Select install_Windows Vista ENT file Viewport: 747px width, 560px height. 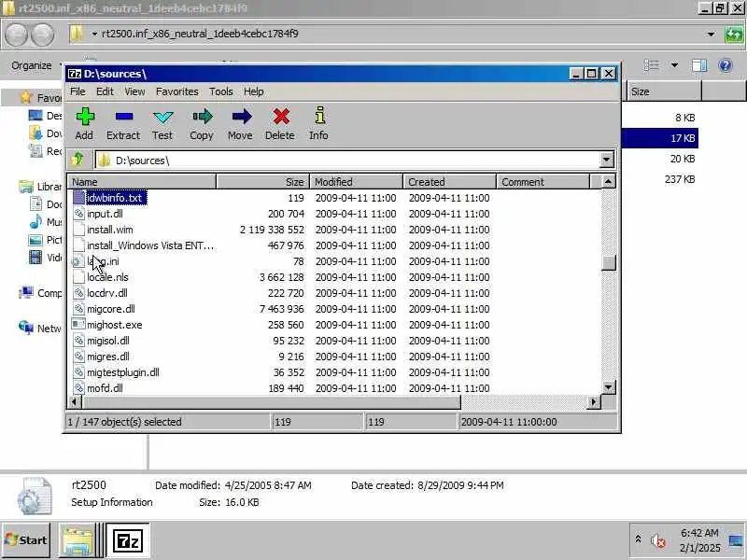tap(150, 245)
